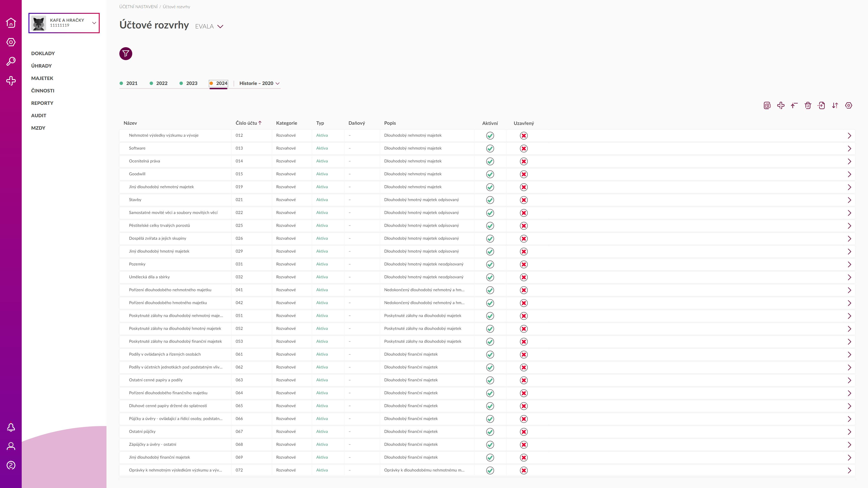The height and width of the screenshot is (488, 868).
Task: Sort by Název column header
Action: coord(130,123)
